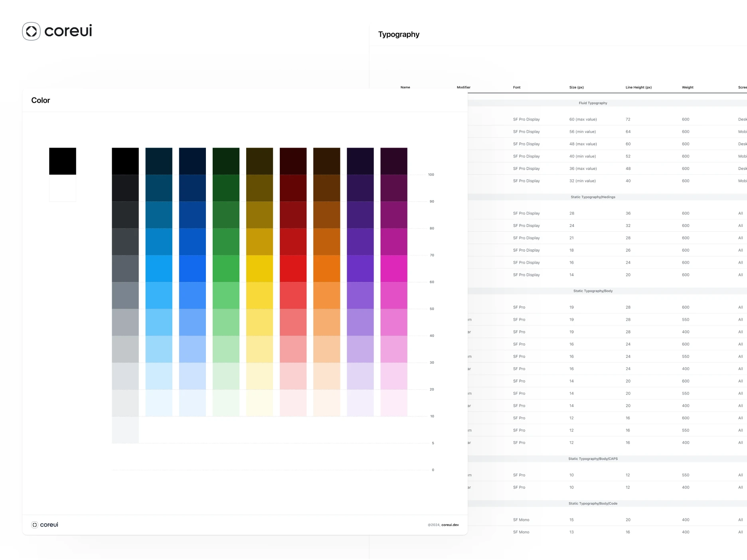747x560 pixels.
Task: Click the '52' line height cell
Action: coord(628,156)
